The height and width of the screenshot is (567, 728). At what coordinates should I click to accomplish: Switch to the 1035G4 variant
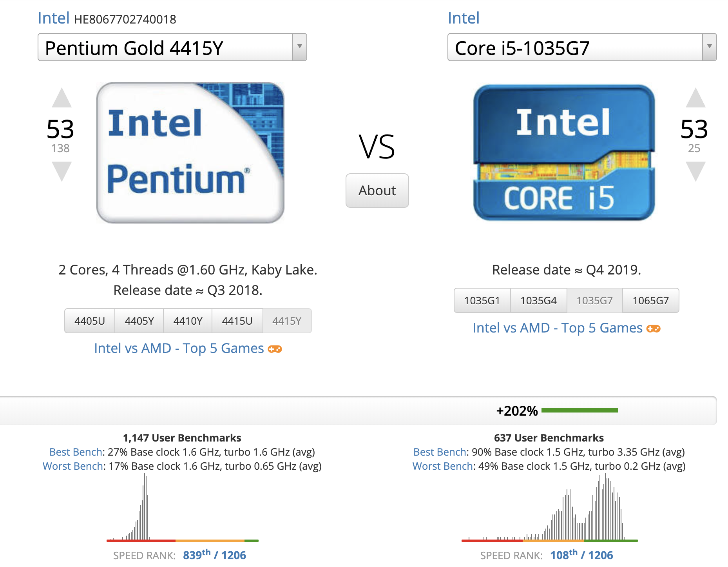[539, 300]
